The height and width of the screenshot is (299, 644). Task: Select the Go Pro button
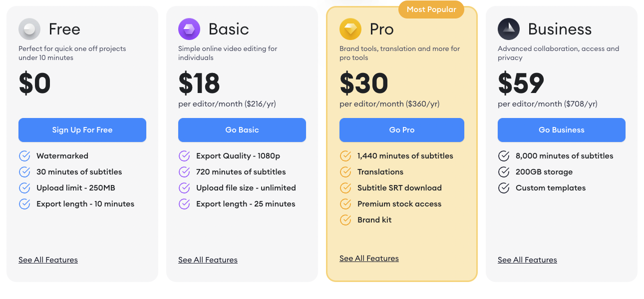pos(402,130)
